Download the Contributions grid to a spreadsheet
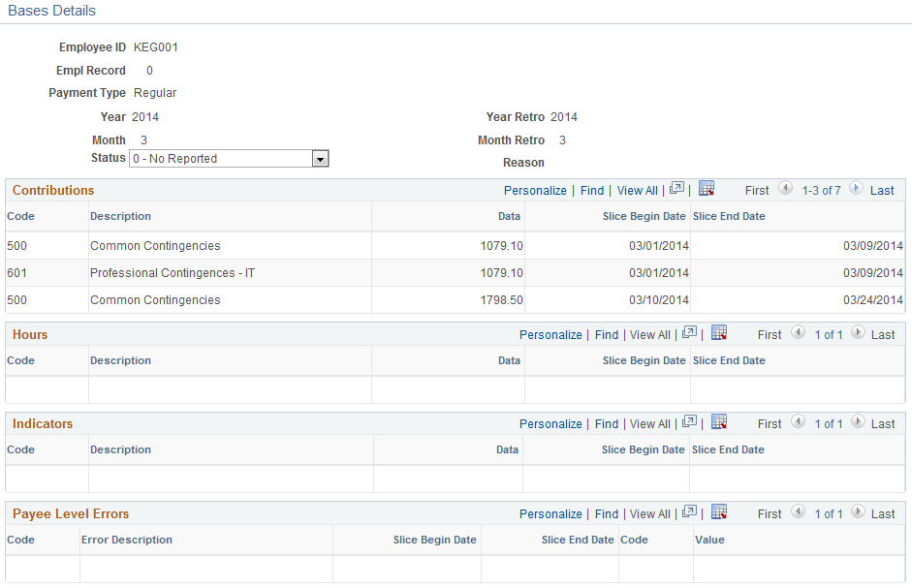This screenshot has height=588, width=912. [x=707, y=188]
